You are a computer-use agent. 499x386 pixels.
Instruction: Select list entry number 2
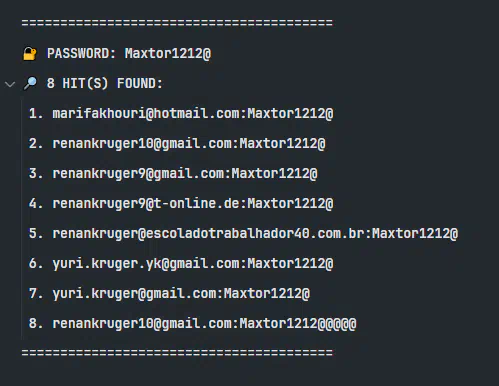click(x=189, y=143)
